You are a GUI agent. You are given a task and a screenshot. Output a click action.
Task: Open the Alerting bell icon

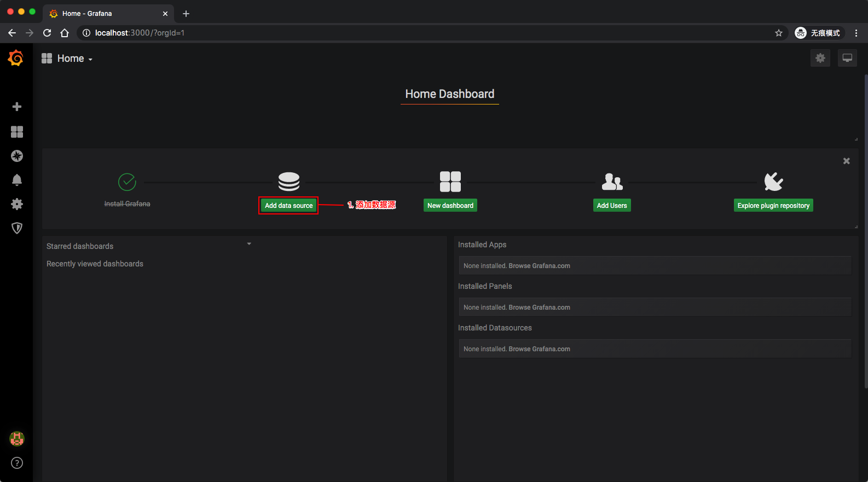pos(17,180)
